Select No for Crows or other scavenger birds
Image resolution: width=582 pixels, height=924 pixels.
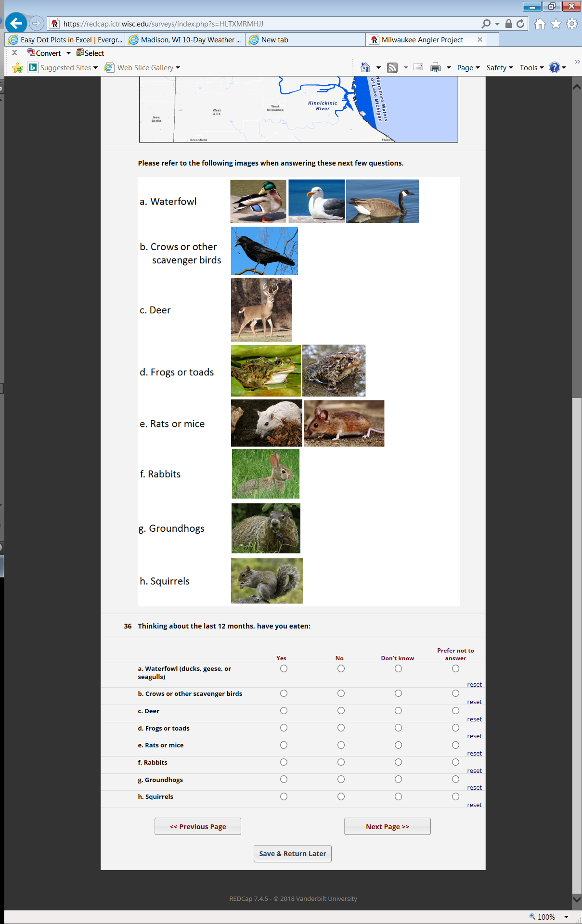[x=341, y=693]
